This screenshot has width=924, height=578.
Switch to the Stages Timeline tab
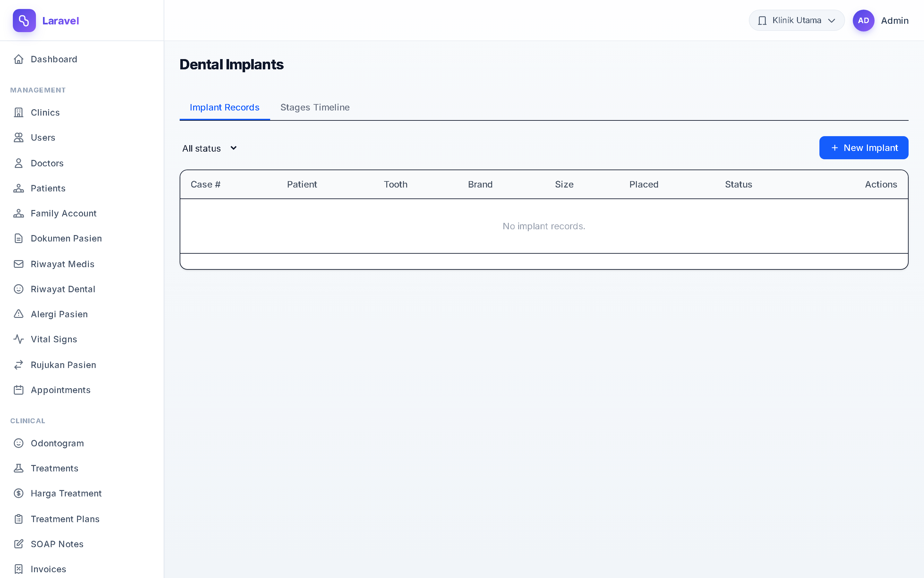tap(315, 108)
